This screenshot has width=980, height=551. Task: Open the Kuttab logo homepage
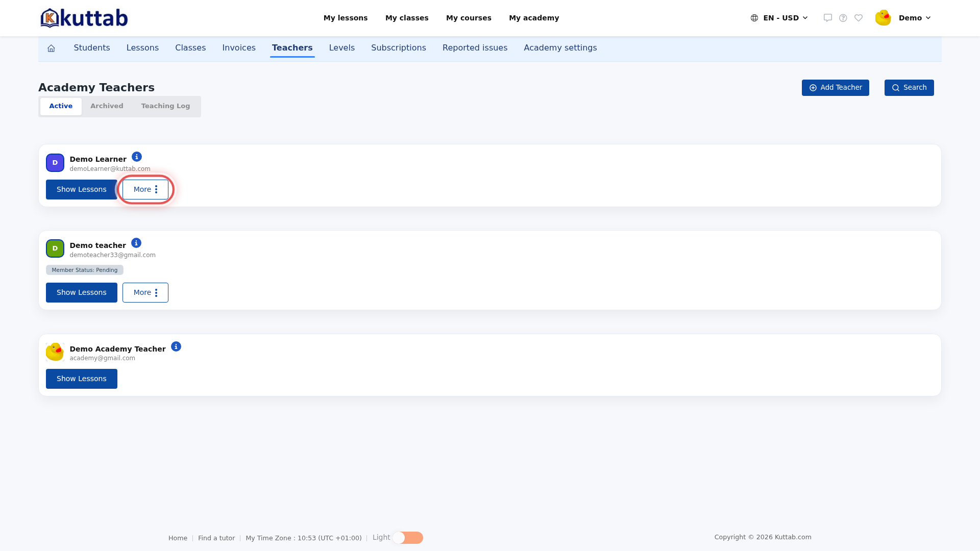click(84, 18)
